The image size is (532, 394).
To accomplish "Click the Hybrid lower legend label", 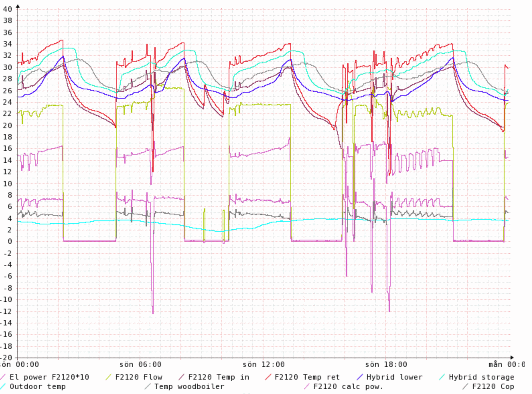I will [x=394, y=377].
